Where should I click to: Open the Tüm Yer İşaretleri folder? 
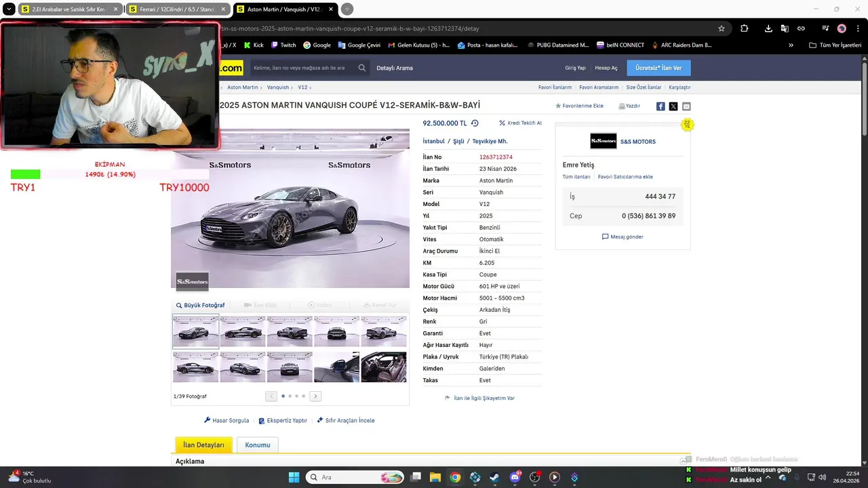835,45
